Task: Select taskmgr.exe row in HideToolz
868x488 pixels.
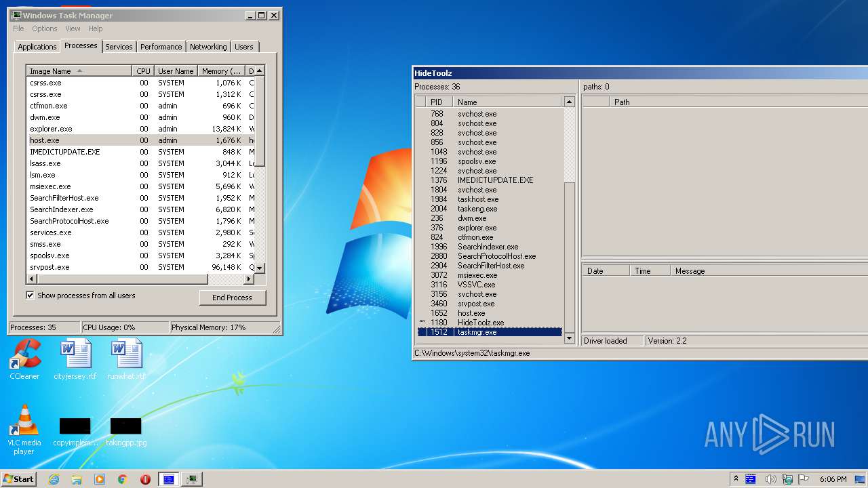Action: click(490, 332)
